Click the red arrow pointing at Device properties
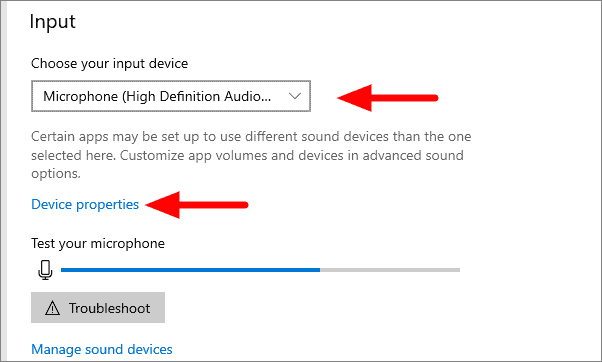This screenshot has height=362, width=602. (197, 205)
